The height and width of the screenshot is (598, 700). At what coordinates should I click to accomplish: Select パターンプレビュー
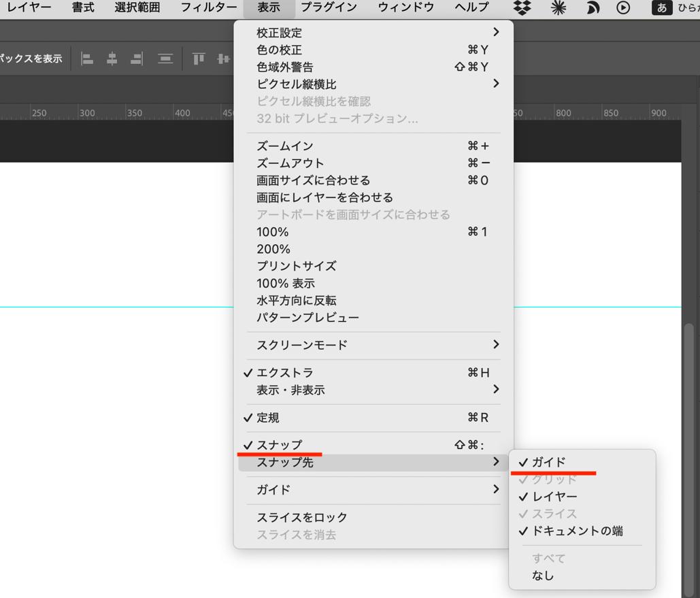(x=373, y=318)
